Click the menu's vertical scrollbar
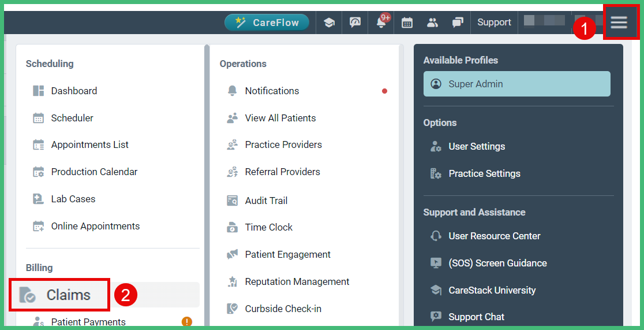Image resolution: width=644 pixels, height=330 pixels. tap(207, 185)
